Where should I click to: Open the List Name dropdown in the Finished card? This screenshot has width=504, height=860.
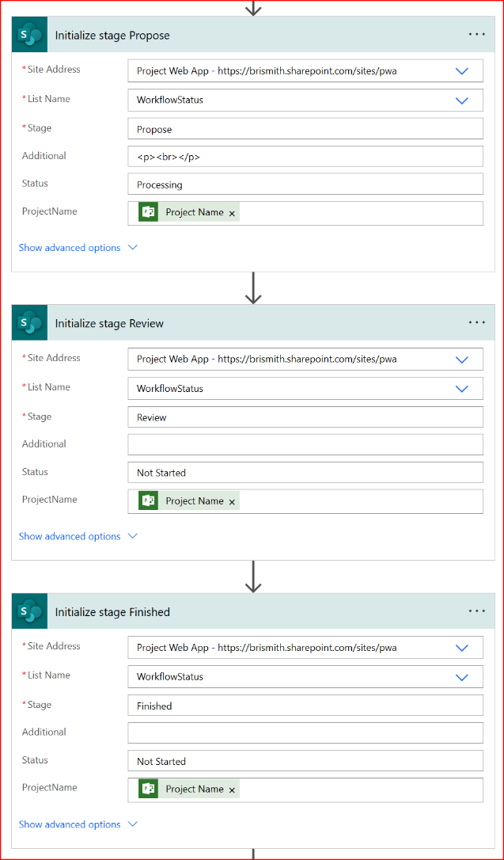[x=462, y=677]
